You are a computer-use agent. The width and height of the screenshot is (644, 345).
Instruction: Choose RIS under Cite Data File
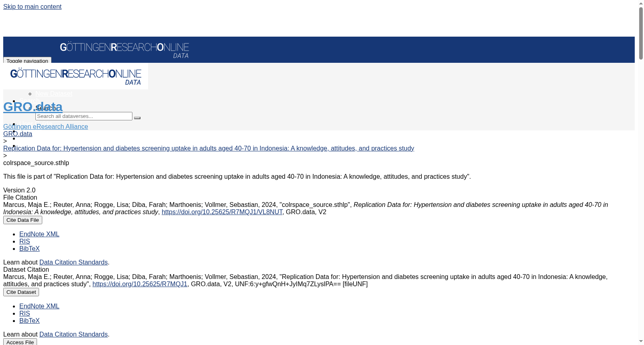click(x=25, y=242)
